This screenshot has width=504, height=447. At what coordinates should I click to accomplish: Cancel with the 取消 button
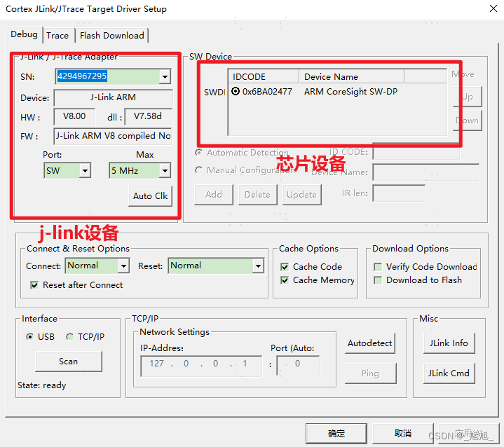coord(403,434)
